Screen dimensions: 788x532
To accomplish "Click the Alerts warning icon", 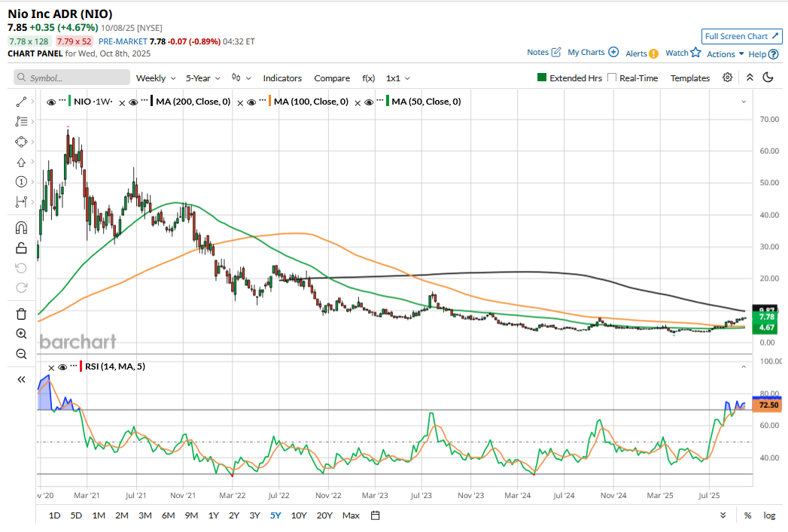I will point(653,53).
